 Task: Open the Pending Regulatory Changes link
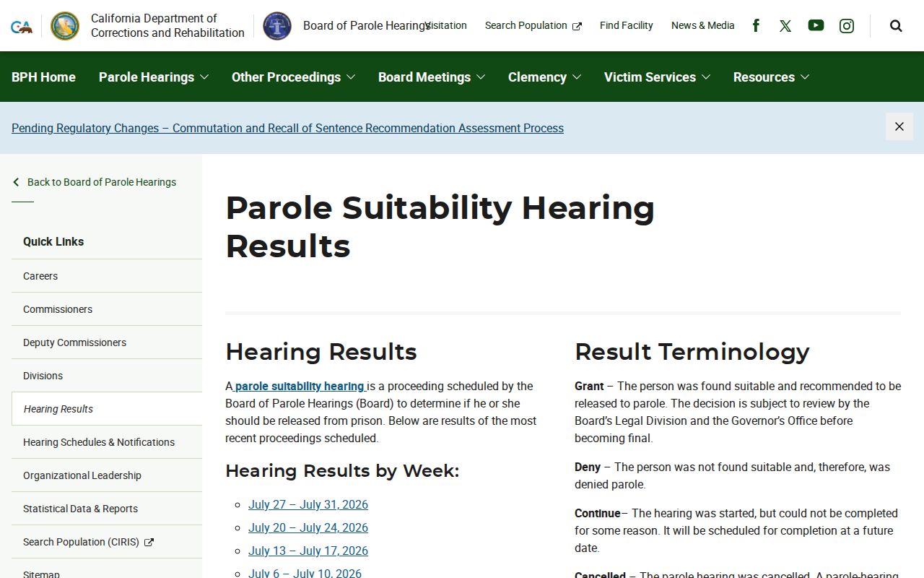tap(287, 128)
